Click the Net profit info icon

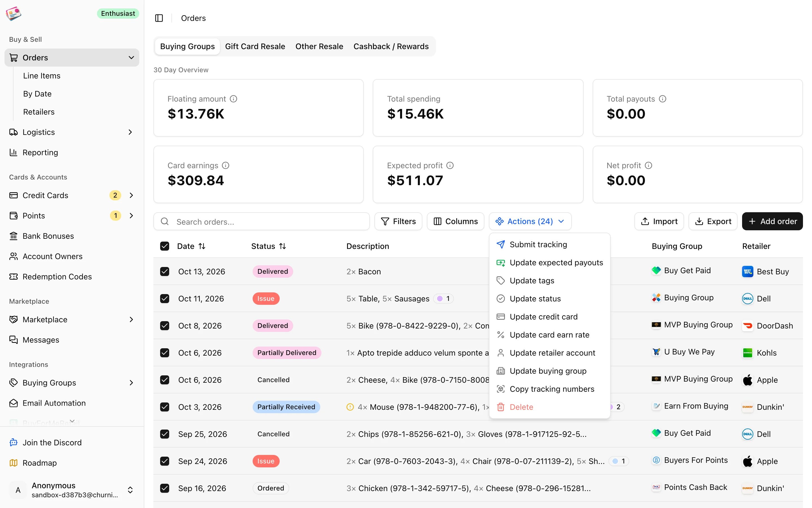(x=648, y=165)
